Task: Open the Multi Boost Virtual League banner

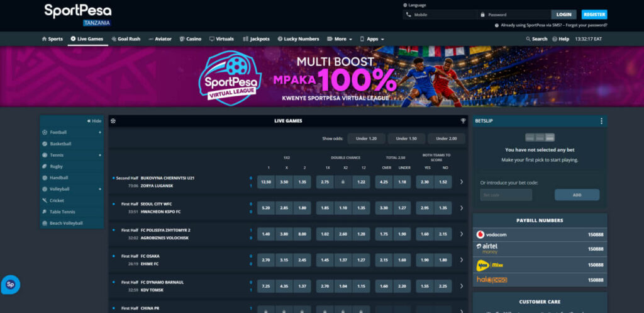Action: [x=322, y=76]
